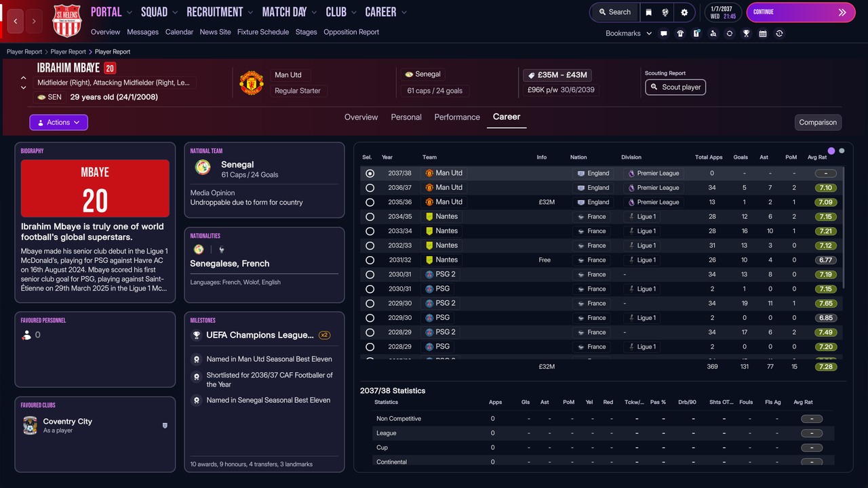Click the Search button
Image resolution: width=868 pixels, height=488 pixels.
point(614,12)
